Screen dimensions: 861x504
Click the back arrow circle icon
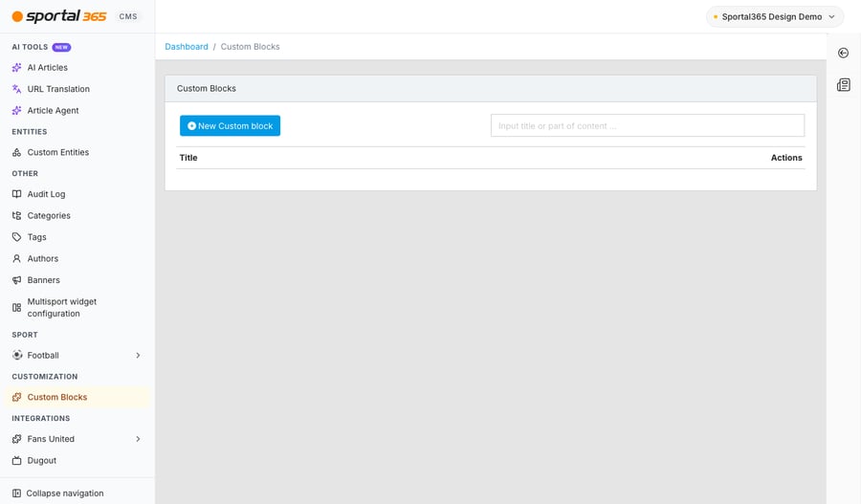[x=844, y=53]
